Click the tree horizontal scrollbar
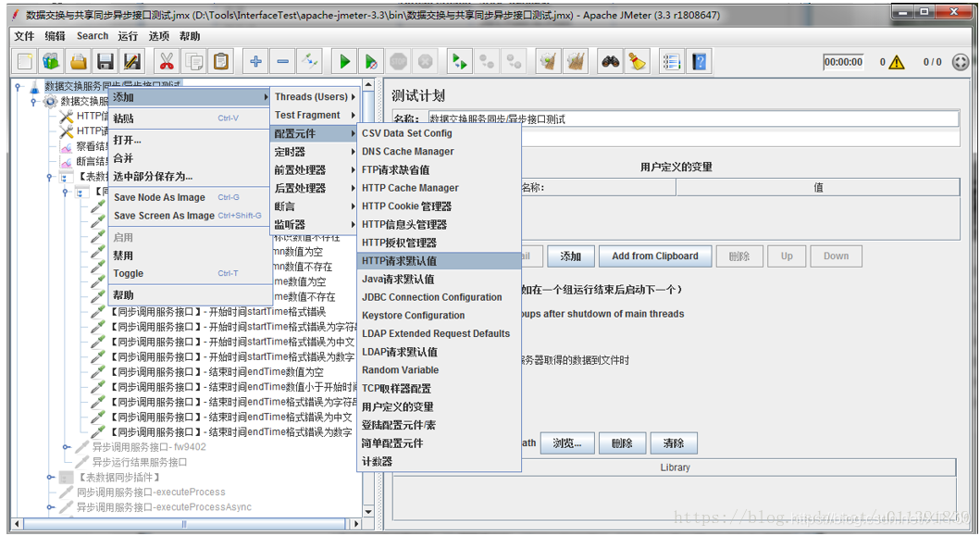 tap(184, 523)
